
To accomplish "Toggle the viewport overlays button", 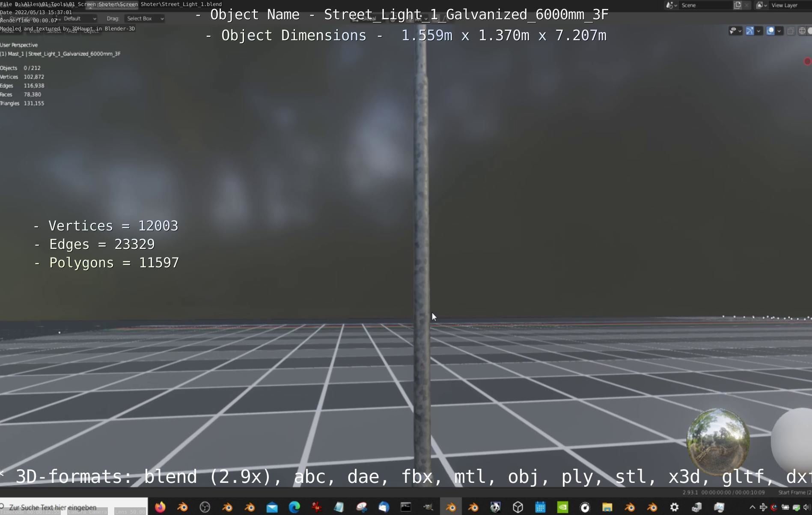I will pos(770,31).
